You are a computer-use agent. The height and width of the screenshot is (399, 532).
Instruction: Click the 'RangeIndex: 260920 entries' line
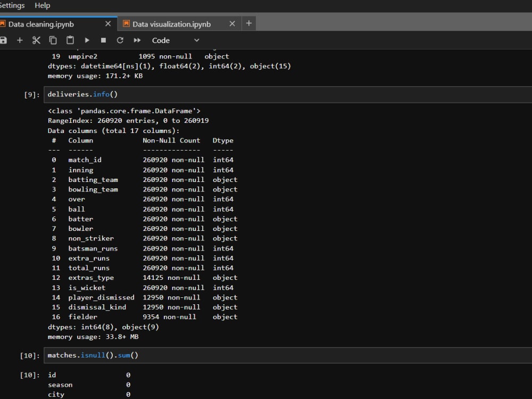pyautogui.click(x=128, y=121)
